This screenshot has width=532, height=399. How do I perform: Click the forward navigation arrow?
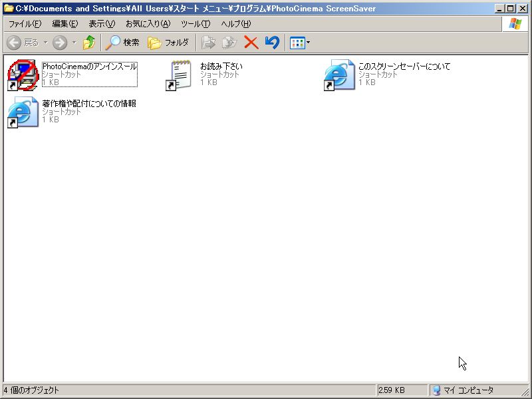pos(60,43)
